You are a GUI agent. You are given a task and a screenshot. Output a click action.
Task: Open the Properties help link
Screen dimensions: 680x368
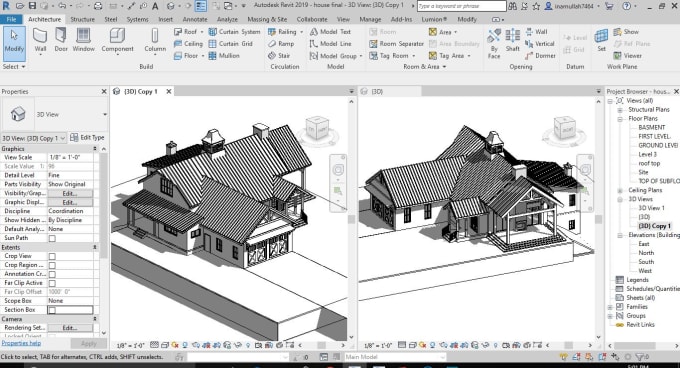tap(21, 343)
